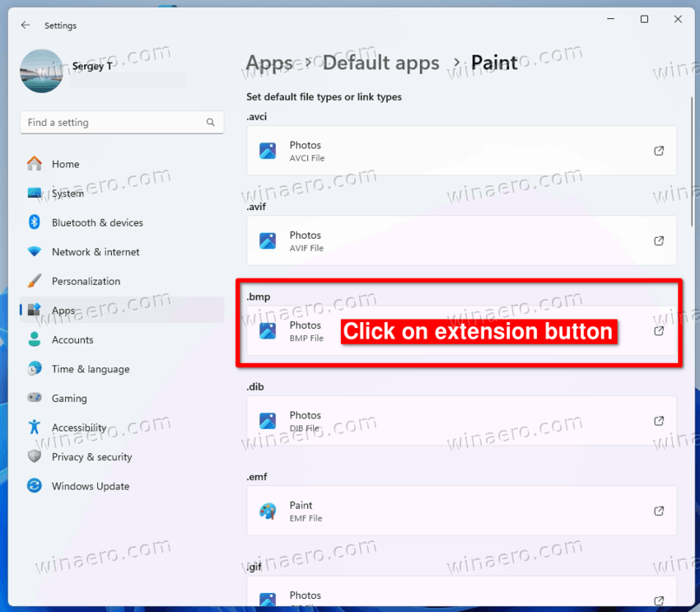
Task: Click the Photos AVIF File button
Action: point(462,241)
